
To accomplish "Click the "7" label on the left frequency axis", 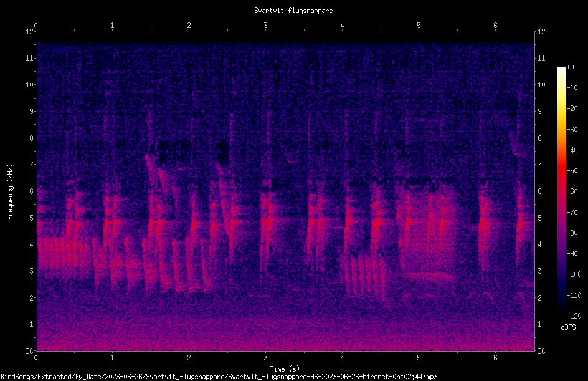I will (32, 165).
